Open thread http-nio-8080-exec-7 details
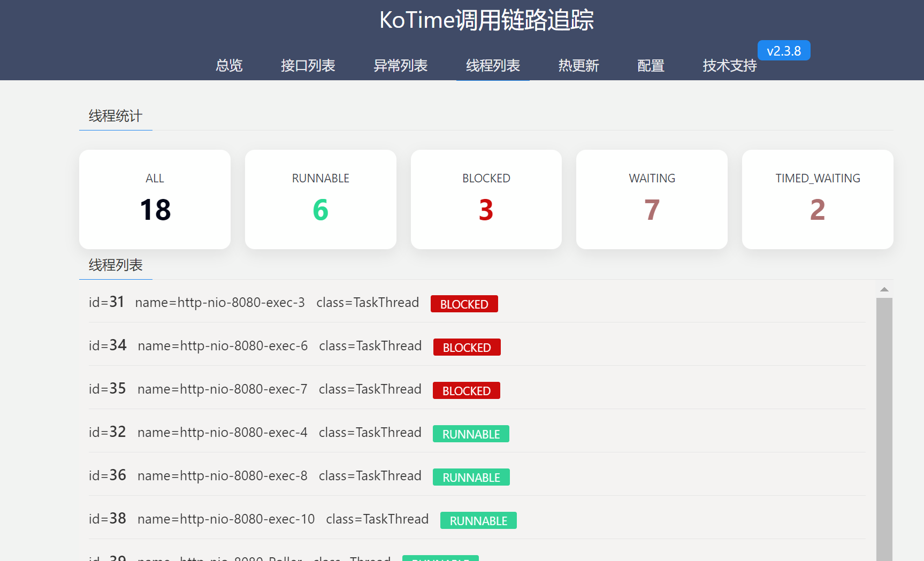Screen dimensions: 924x561 [222, 389]
